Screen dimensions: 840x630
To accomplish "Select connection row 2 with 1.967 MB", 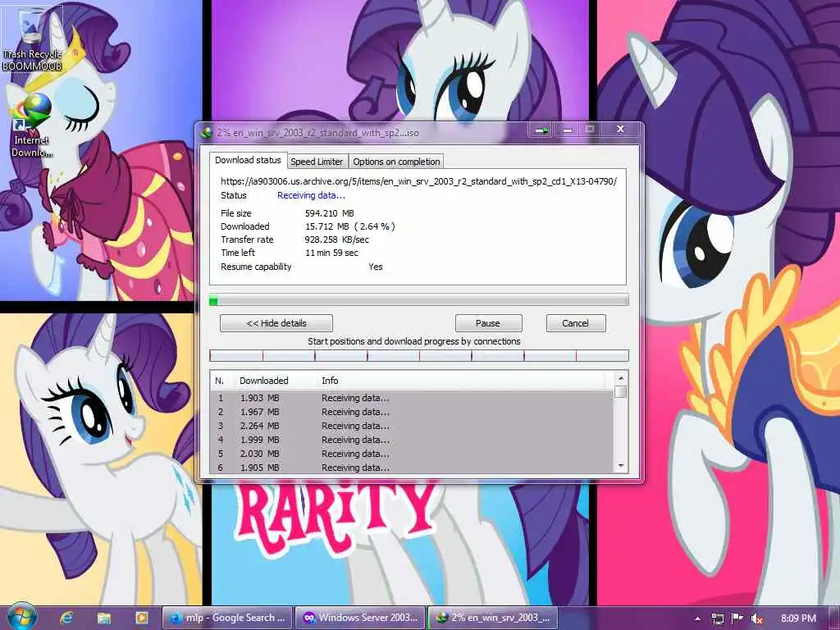I will [x=412, y=412].
